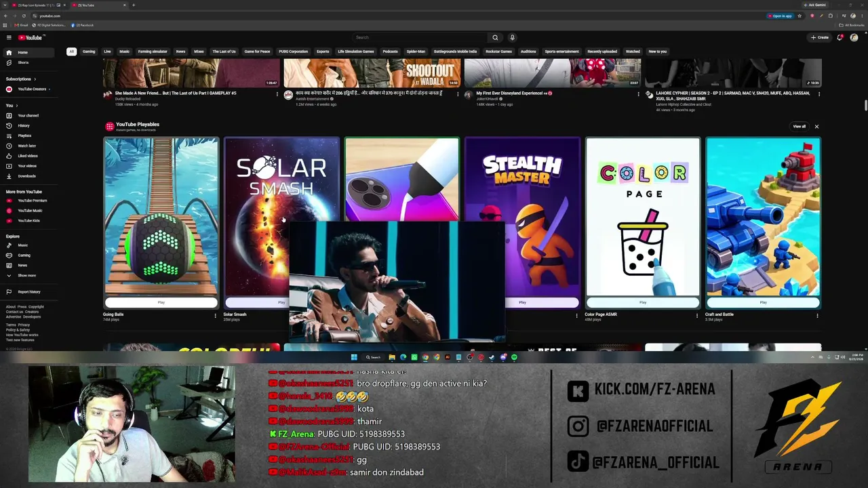Go back in the browser
The image size is (868, 488).
pyautogui.click(x=6, y=16)
